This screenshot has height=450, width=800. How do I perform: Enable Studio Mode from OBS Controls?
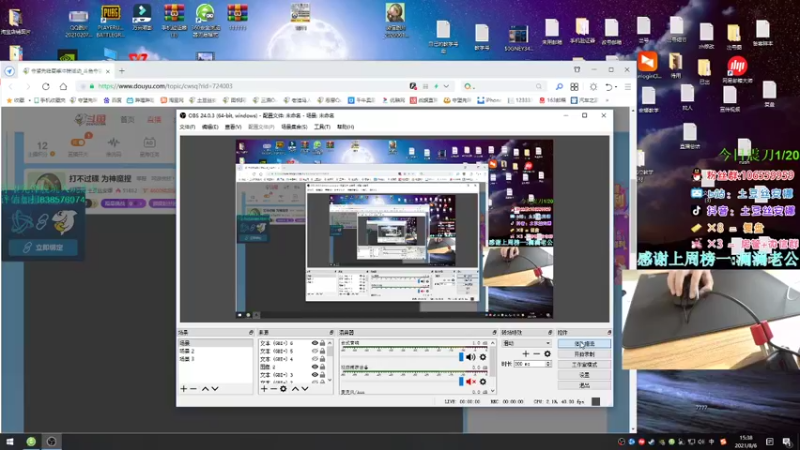(x=584, y=365)
